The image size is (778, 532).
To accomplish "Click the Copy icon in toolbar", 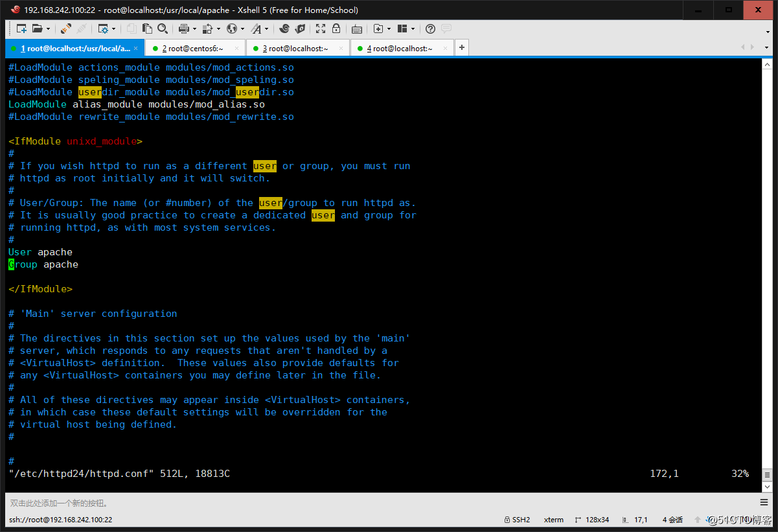I will (132, 29).
